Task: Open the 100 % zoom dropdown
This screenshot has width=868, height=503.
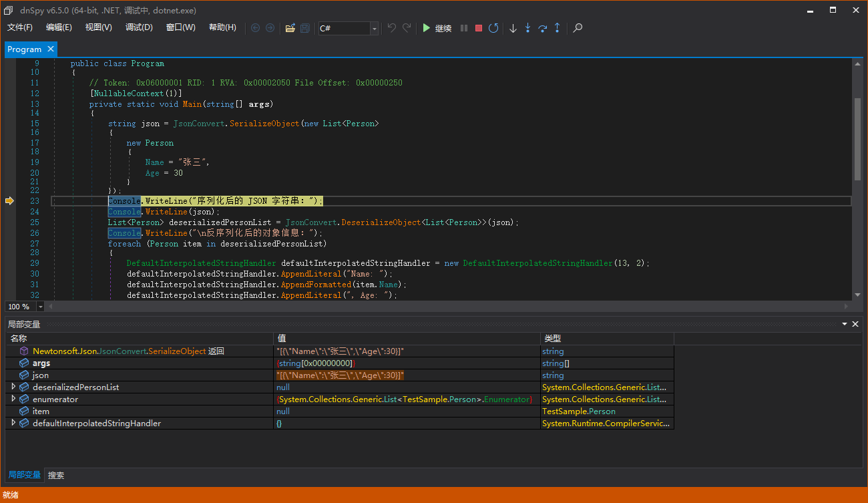Action: click(41, 307)
